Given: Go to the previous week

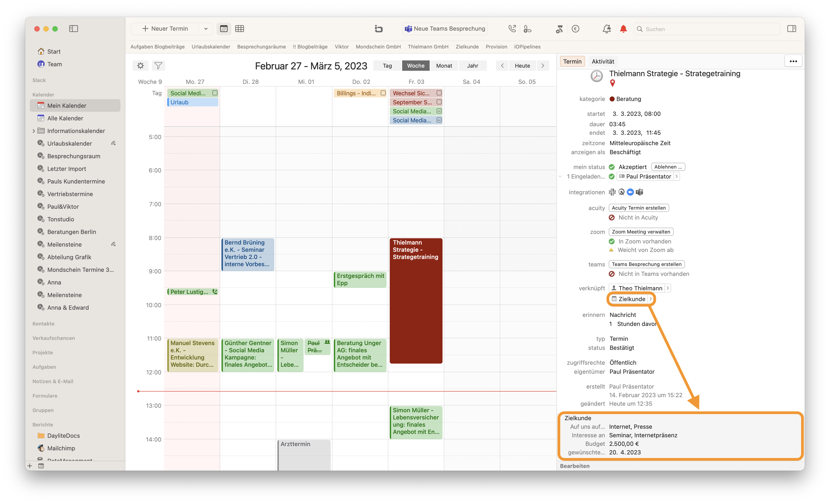Looking at the screenshot, I should pyautogui.click(x=502, y=66).
